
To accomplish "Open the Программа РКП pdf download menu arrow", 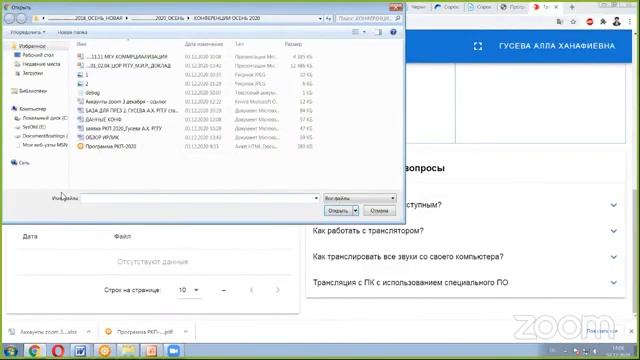I will [186, 332].
